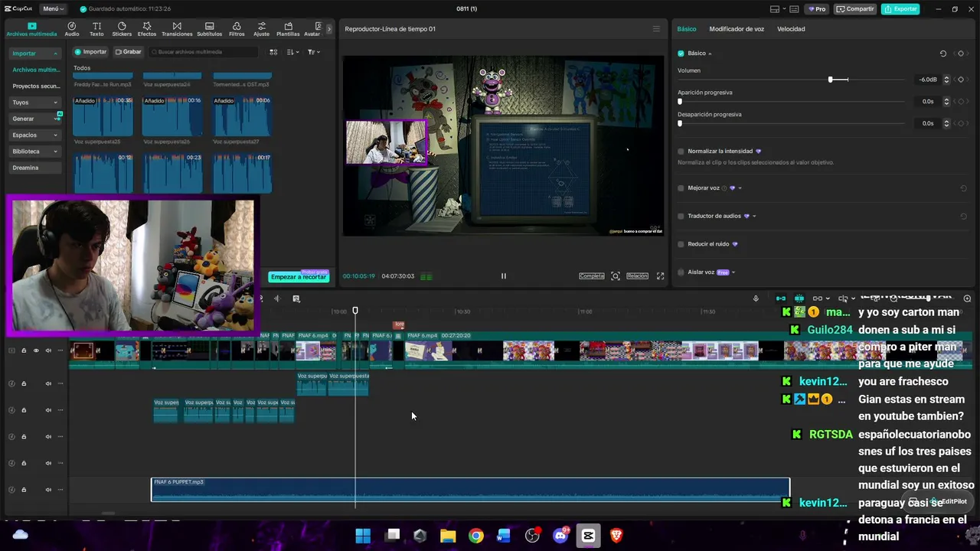Click the Compartir button
980x551 pixels.
pyautogui.click(x=855, y=9)
